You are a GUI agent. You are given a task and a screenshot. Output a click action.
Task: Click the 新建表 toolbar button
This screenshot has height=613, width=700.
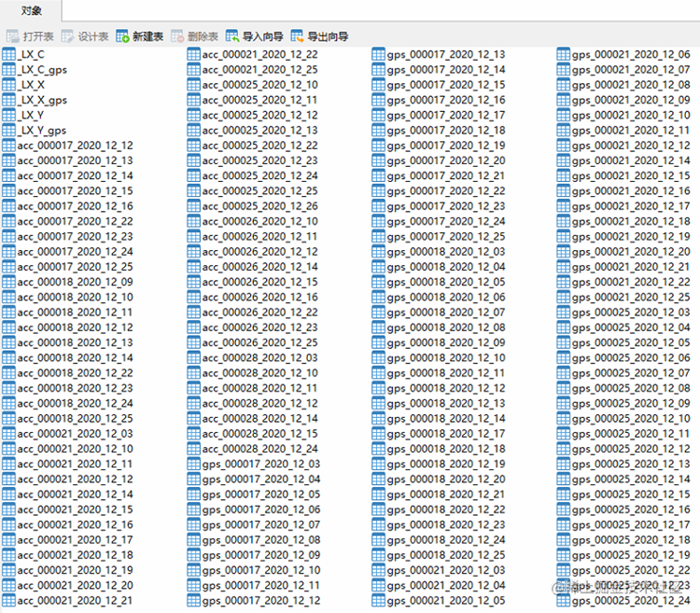click(x=139, y=36)
